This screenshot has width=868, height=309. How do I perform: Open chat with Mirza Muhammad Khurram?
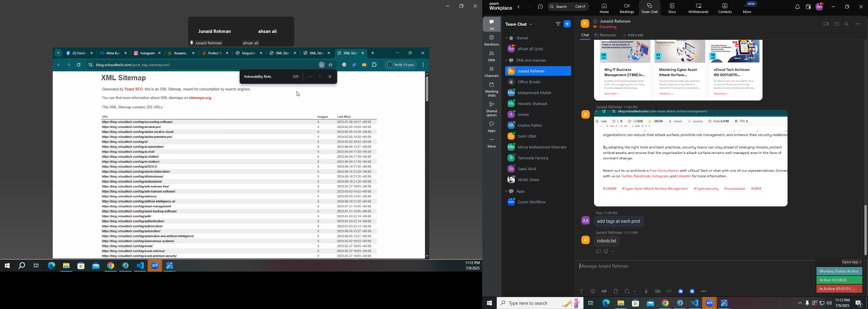(x=538, y=147)
